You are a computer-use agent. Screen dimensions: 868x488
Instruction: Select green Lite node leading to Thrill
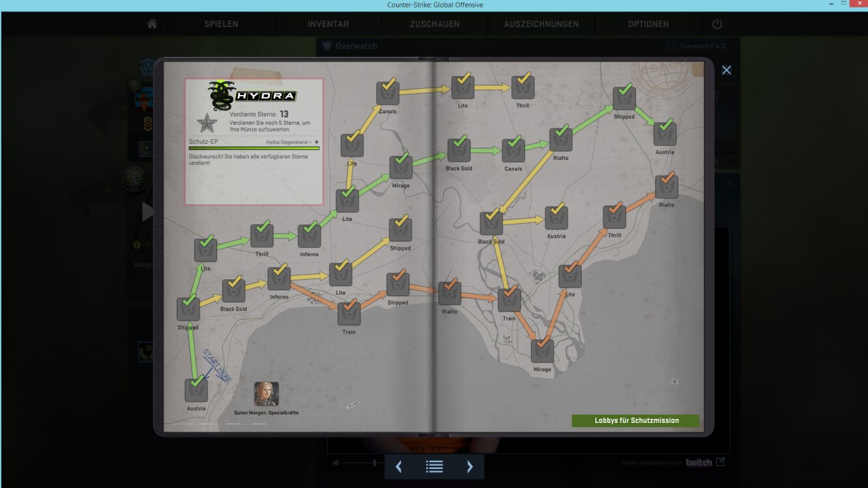pyautogui.click(x=205, y=249)
